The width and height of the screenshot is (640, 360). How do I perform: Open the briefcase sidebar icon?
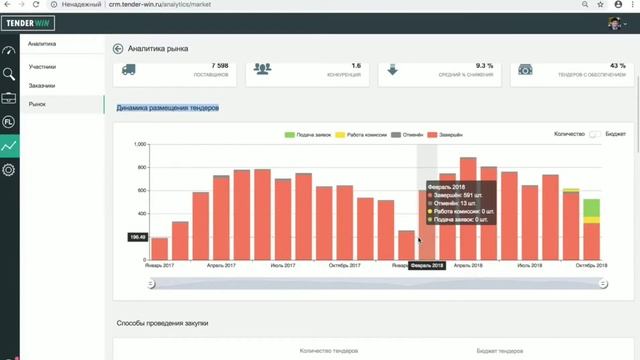(9, 98)
